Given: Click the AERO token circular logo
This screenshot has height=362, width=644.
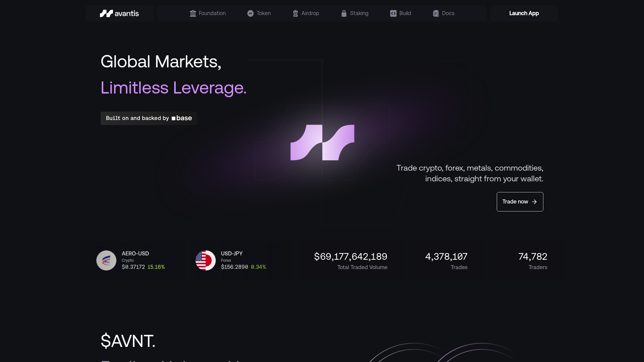Looking at the screenshot, I should pos(106,260).
